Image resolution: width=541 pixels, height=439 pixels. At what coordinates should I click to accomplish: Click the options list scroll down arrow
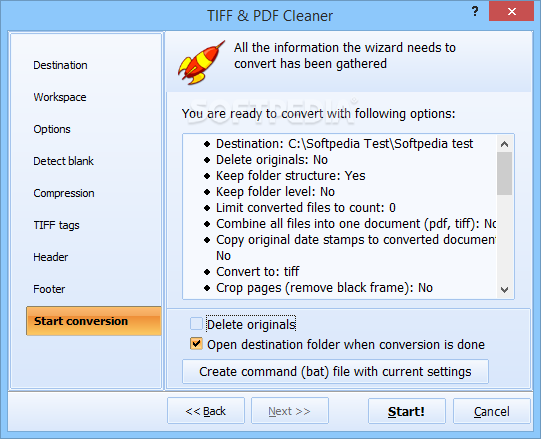pos(504,290)
